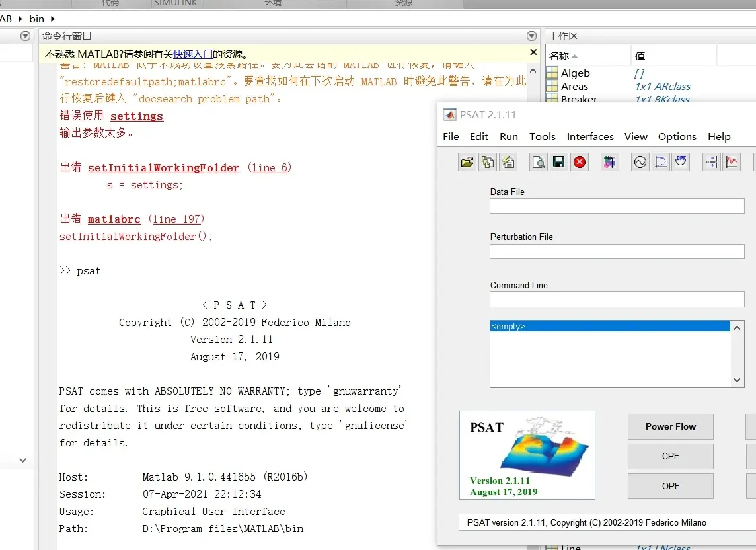
Task: Click the Power Flow button
Action: coord(670,426)
